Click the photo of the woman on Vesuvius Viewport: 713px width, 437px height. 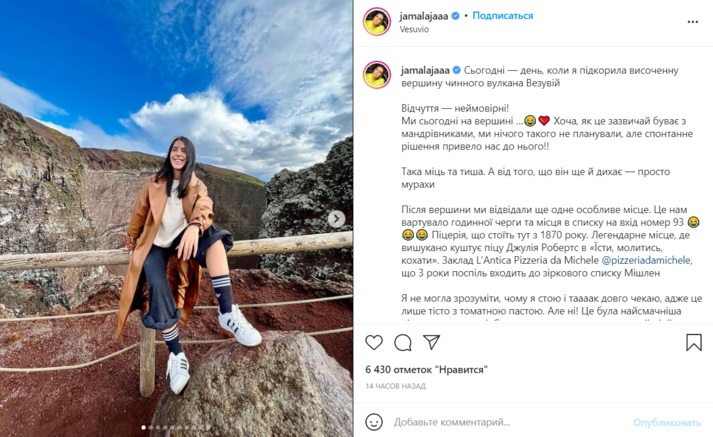(176, 218)
